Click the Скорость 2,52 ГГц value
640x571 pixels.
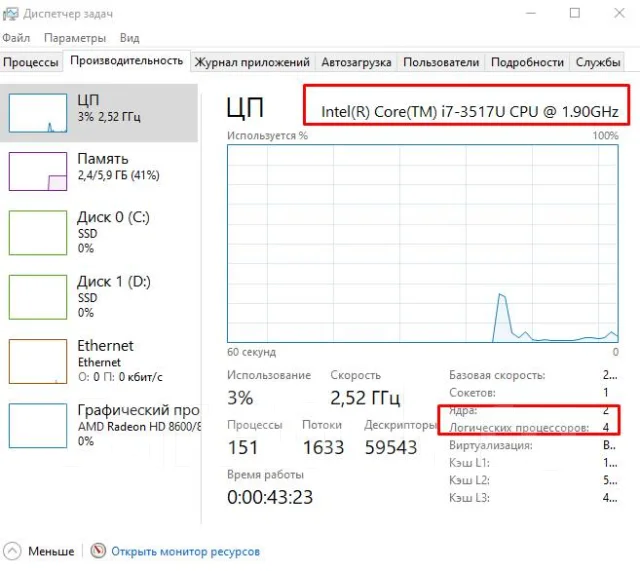pyautogui.click(x=365, y=398)
